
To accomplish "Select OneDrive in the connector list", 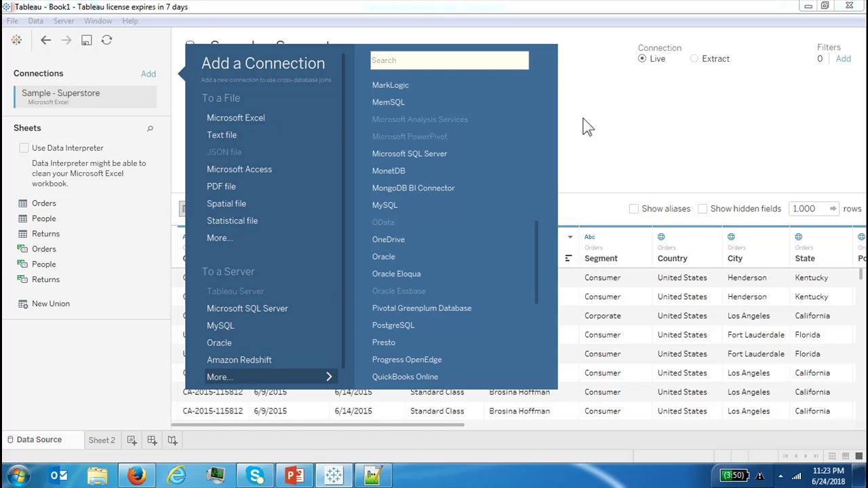I will tap(388, 239).
